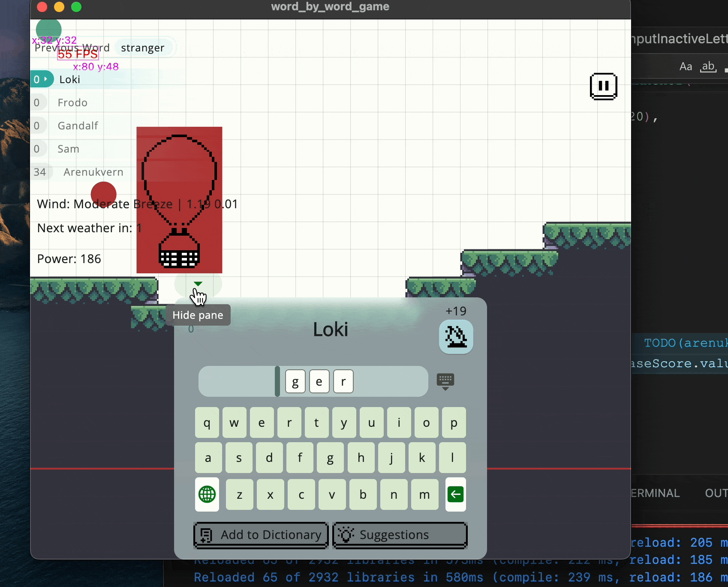
Task: Tap the k key on the keyboard
Action: pyautogui.click(x=422, y=458)
